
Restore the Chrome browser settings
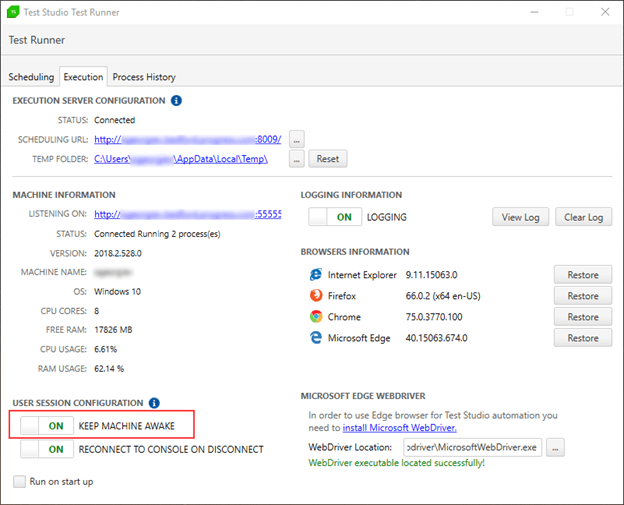pos(583,317)
